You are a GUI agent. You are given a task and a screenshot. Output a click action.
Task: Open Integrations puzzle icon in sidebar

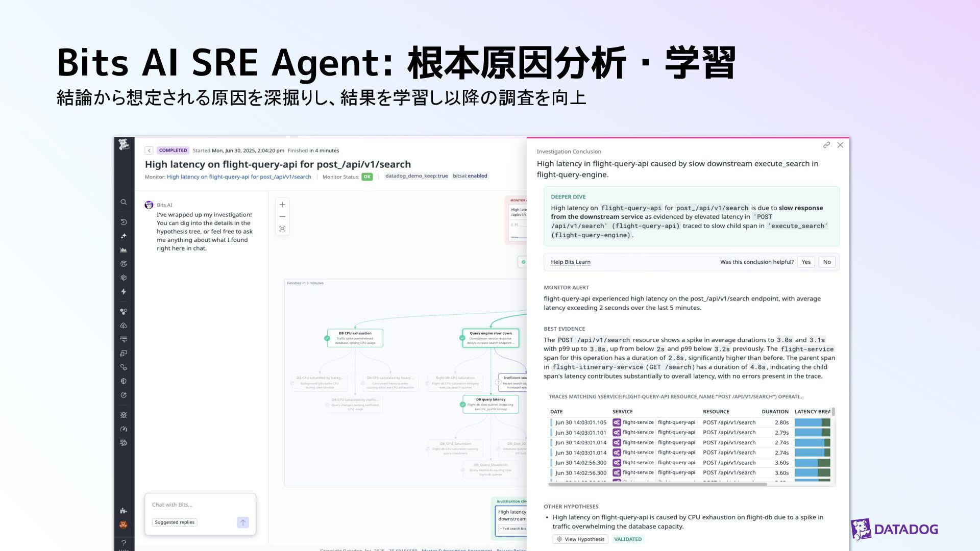coord(124,511)
